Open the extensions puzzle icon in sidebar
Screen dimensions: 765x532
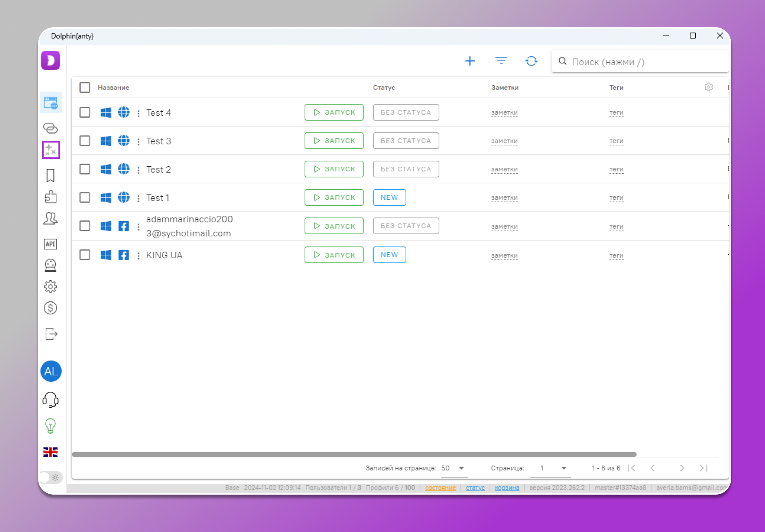point(51,197)
